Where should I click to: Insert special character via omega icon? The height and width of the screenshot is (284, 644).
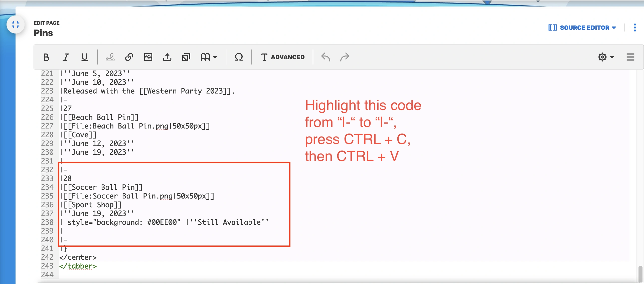(x=239, y=57)
